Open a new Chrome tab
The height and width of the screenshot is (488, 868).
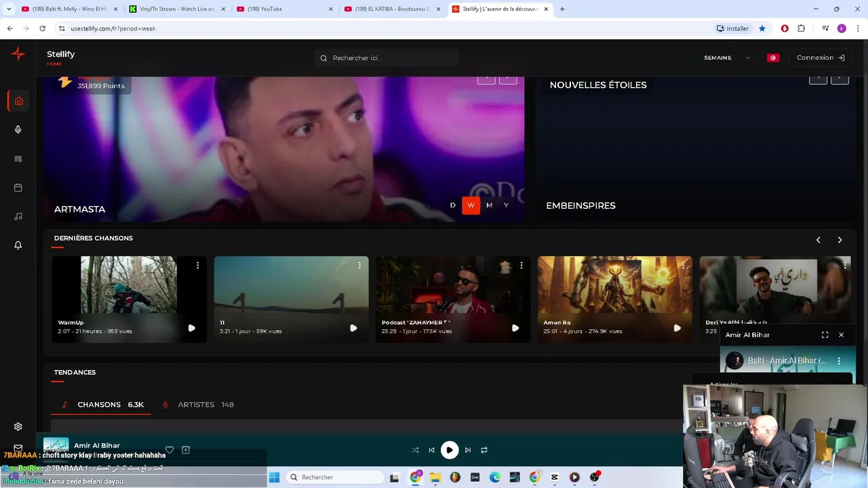click(562, 9)
